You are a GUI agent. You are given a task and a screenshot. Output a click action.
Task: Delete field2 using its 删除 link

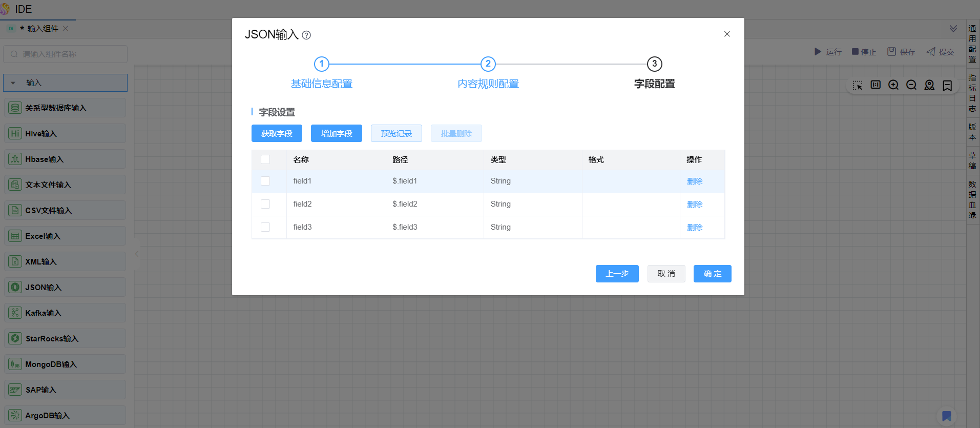pos(694,204)
